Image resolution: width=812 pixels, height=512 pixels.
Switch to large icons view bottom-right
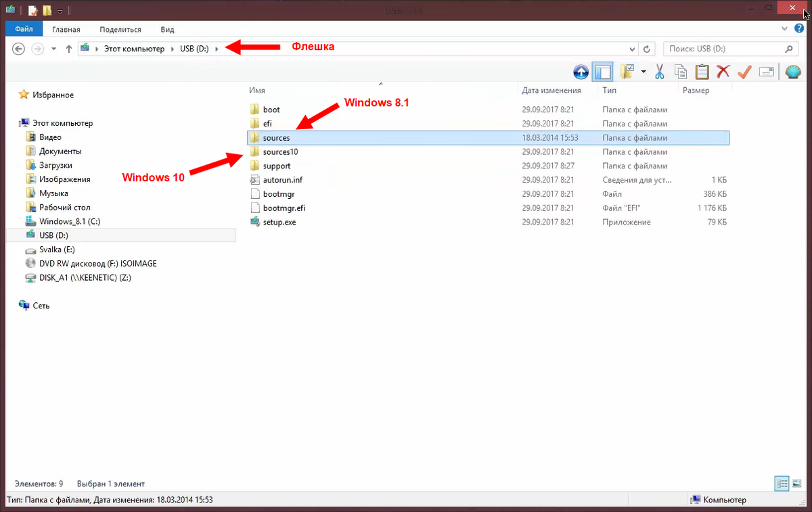(x=797, y=484)
